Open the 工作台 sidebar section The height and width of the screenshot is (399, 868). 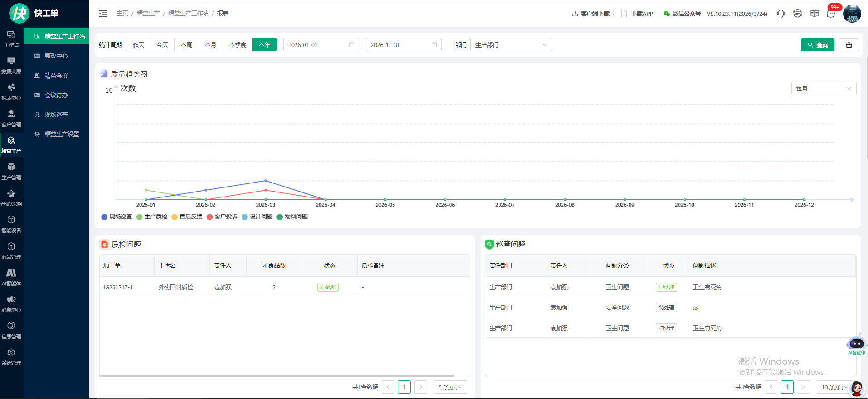[x=11, y=39]
